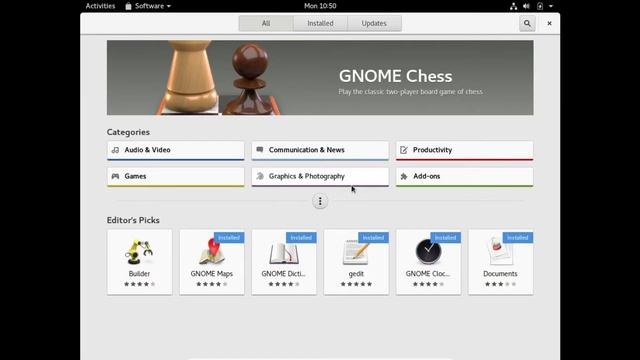Expand more categories with three-dots button
640x360 pixels.
coord(320,201)
